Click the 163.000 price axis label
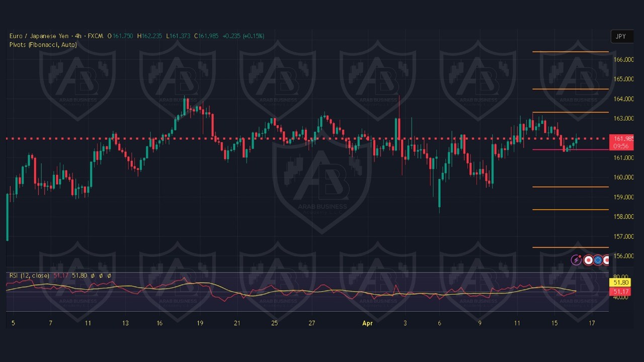The width and height of the screenshot is (644, 362). (623, 118)
